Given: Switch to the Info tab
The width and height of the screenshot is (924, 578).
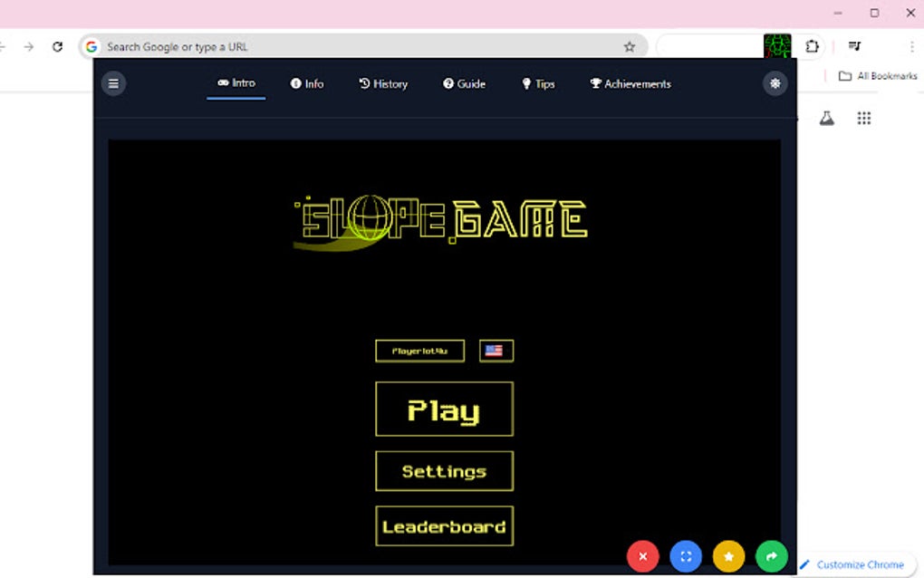Looking at the screenshot, I should click(x=307, y=83).
